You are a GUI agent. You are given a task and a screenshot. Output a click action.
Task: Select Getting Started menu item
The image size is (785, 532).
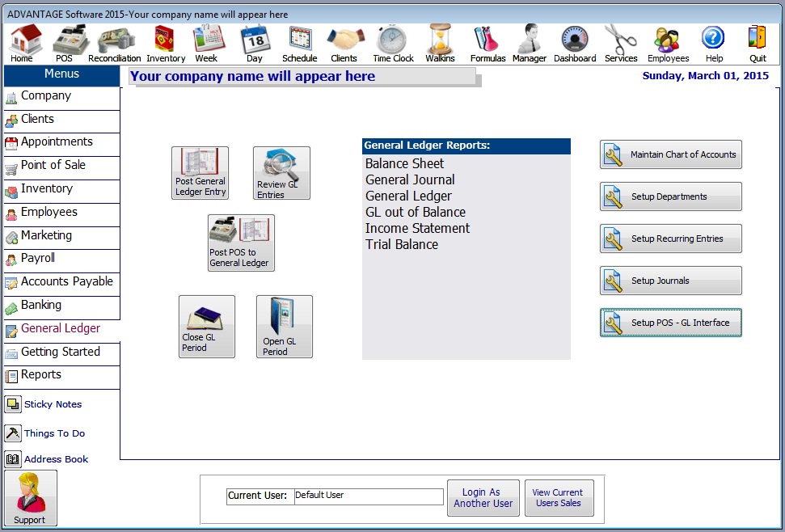pos(61,354)
